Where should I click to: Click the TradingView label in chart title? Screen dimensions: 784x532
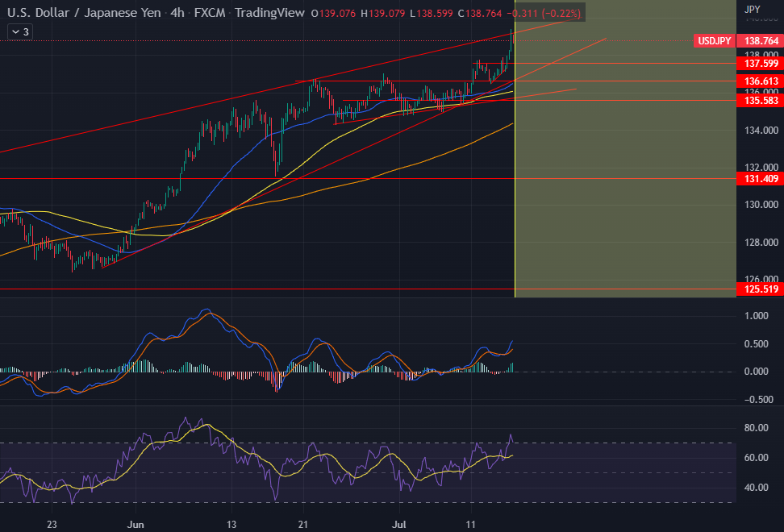coord(269,13)
